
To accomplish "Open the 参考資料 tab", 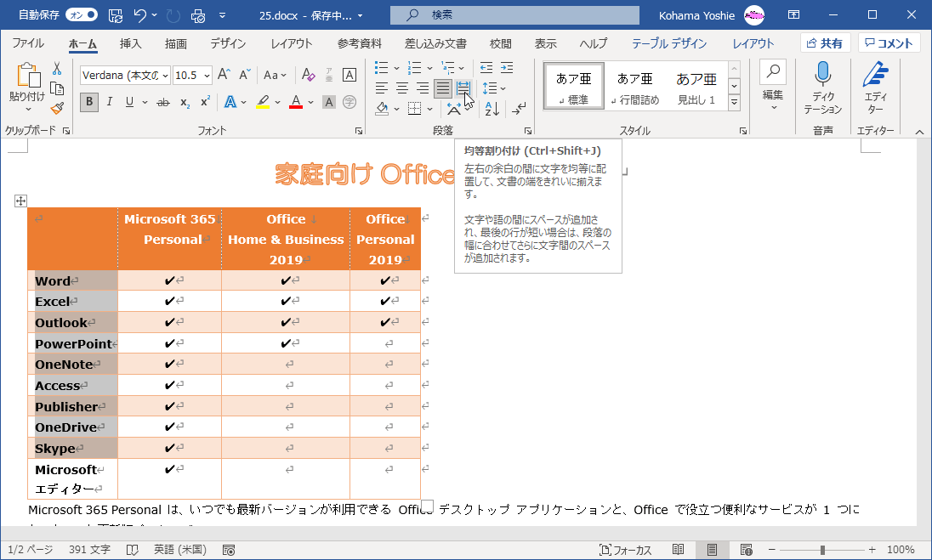I will coord(360,43).
